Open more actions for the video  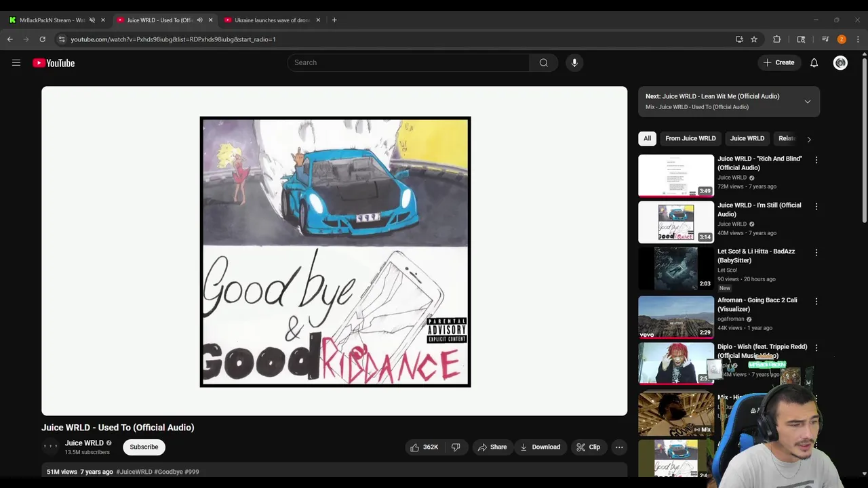click(618, 447)
